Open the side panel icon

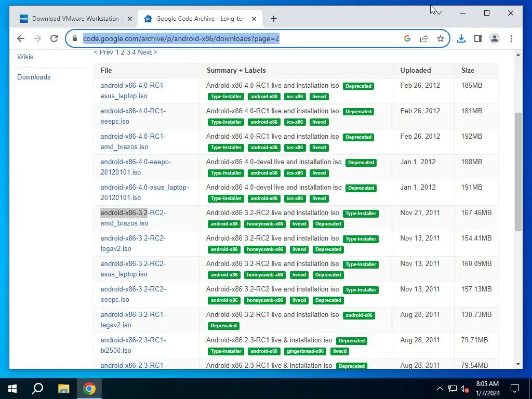478,38
